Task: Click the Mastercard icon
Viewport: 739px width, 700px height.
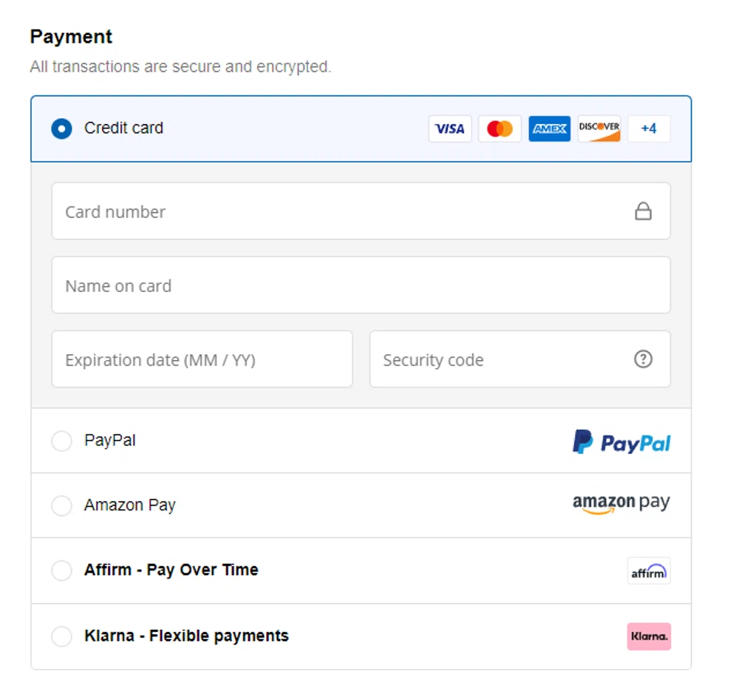Action: [x=500, y=129]
